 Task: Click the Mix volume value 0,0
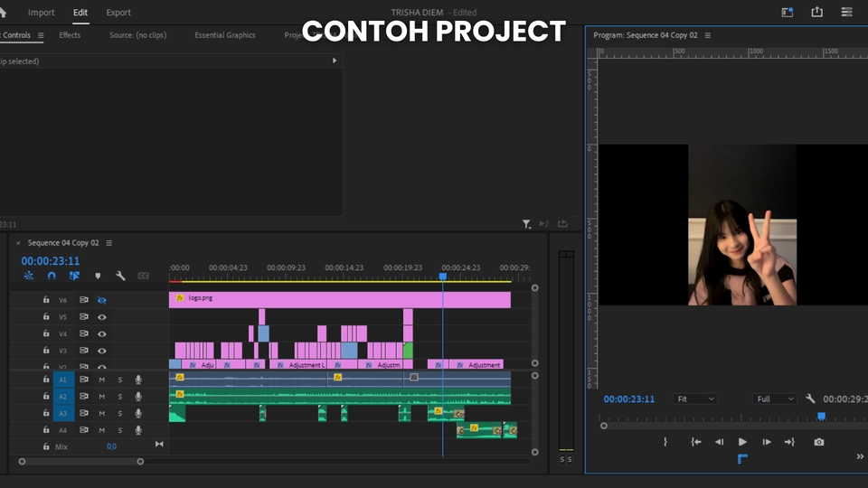coord(111,446)
